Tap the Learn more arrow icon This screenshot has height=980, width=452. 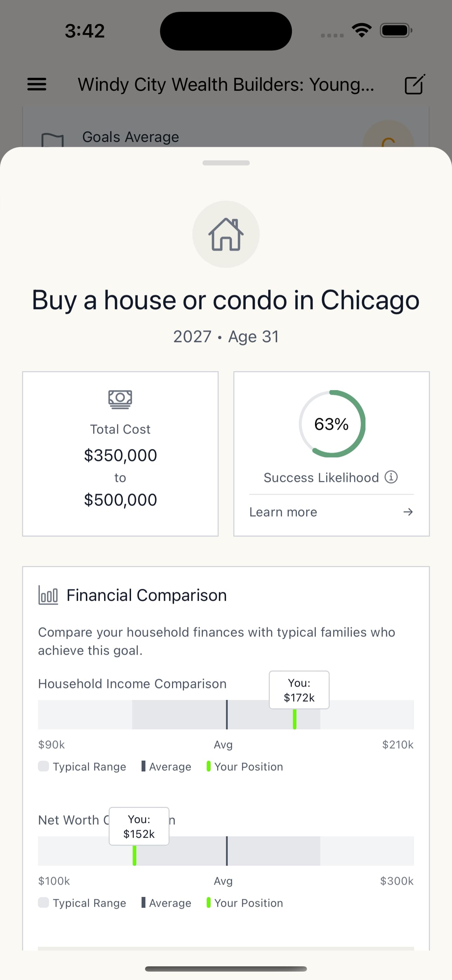[x=408, y=512]
